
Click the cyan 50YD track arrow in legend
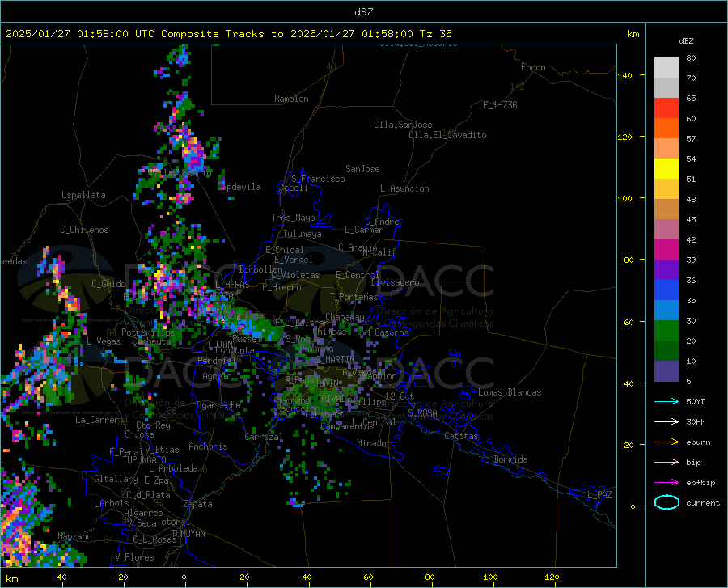tap(667, 401)
